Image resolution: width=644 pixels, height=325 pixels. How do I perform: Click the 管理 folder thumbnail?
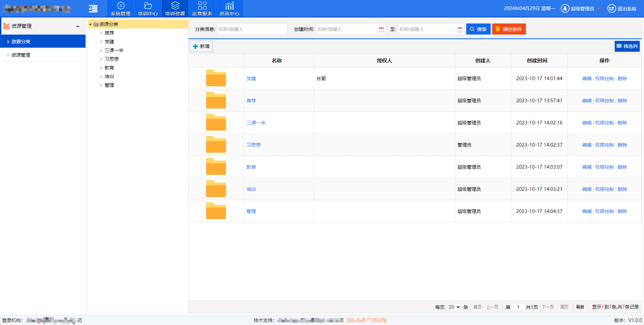(216, 211)
